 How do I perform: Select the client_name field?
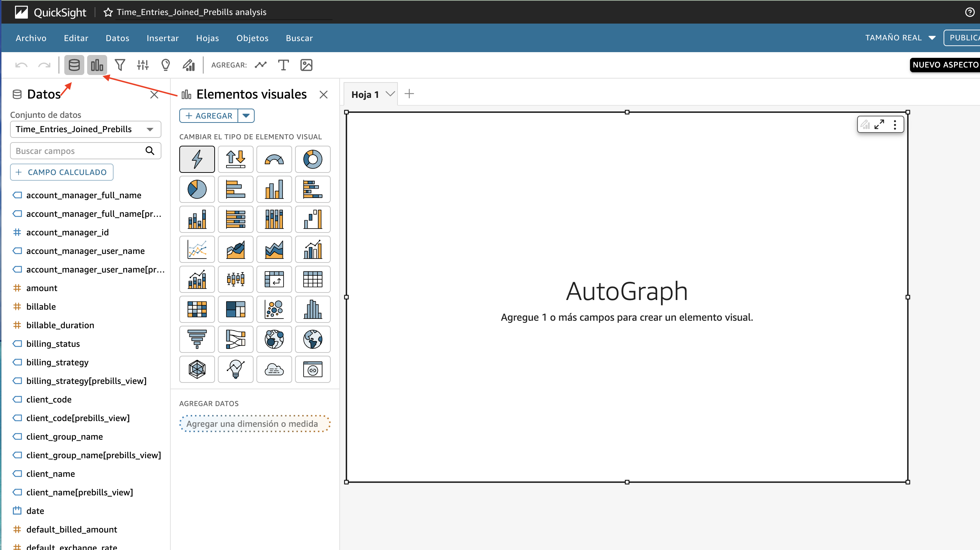coord(51,474)
